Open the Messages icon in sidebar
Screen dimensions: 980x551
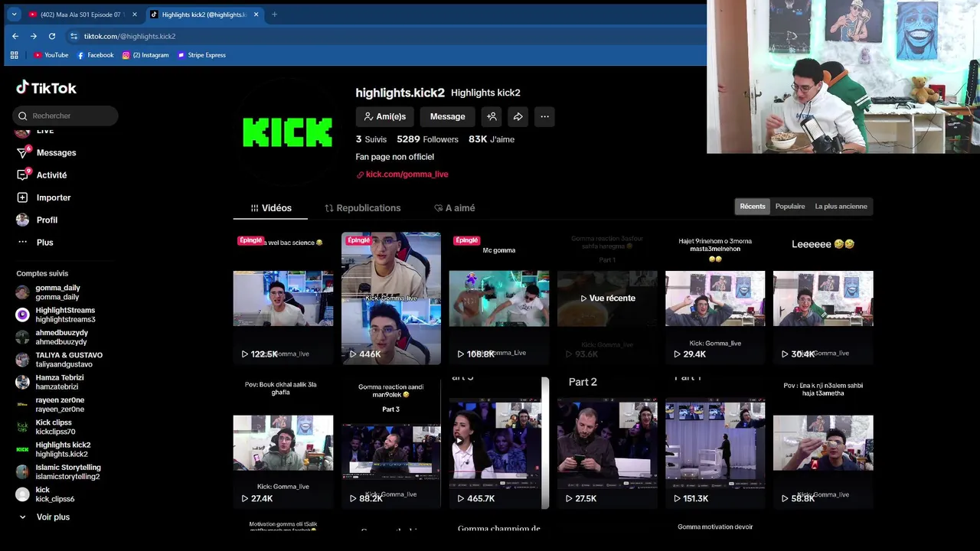[x=22, y=153]
